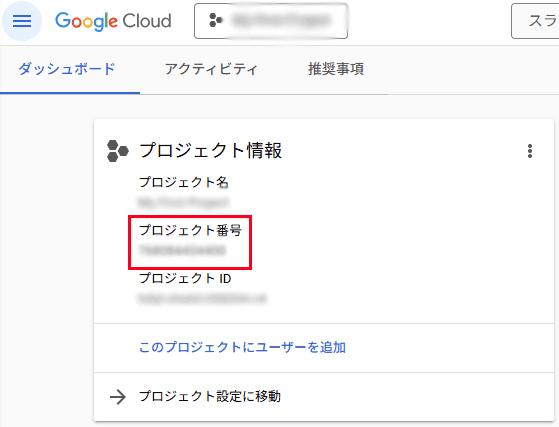Click the プロジェクト名 label
Viewport: 559px width, 427px height.
tap(184, 182)
